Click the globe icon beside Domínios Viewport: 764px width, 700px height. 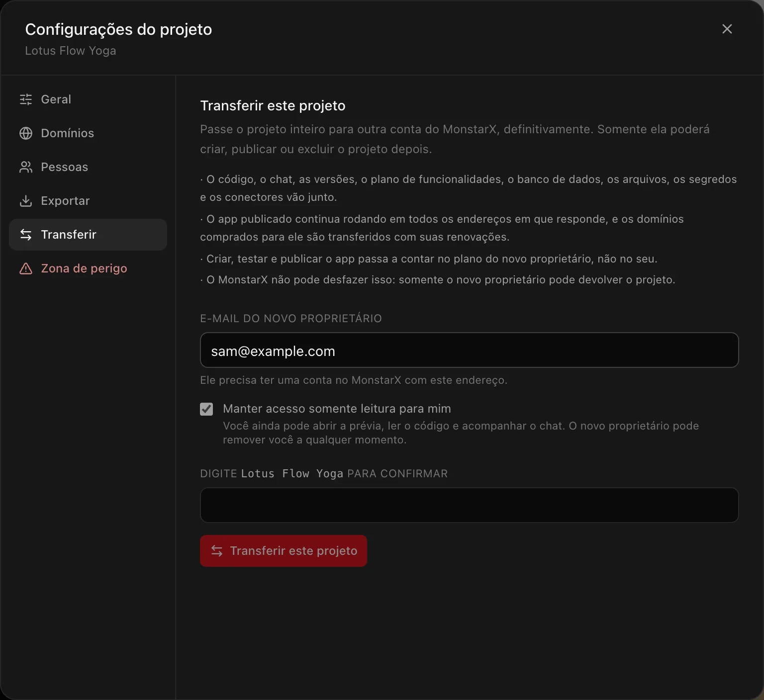coord(26,133)
